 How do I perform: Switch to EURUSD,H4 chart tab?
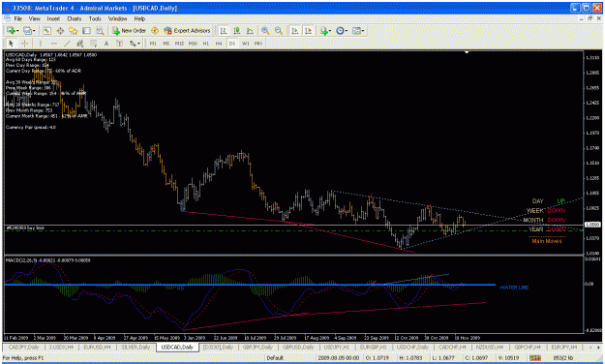tap(96, 348)
